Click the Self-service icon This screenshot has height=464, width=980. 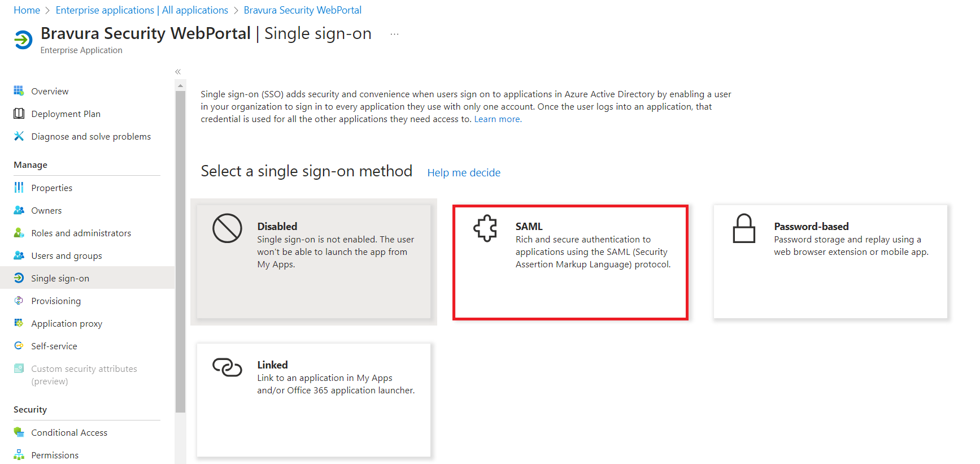coord(19,345)
